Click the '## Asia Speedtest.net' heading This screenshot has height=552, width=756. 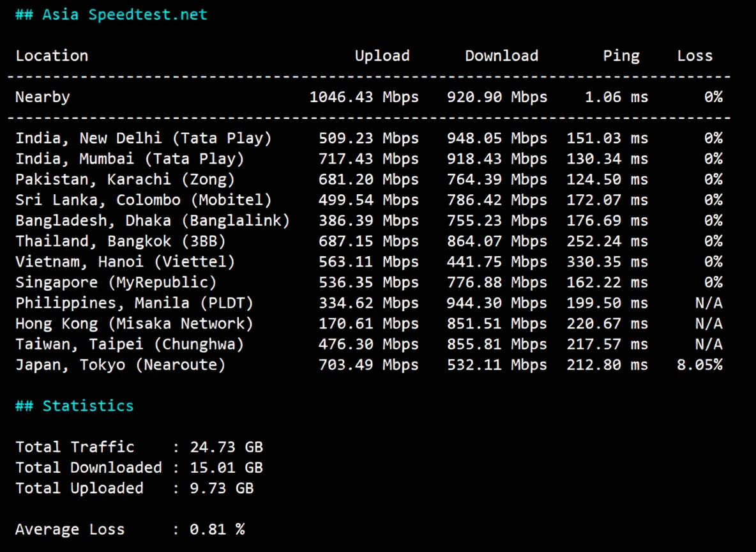click(x=111, y=15)
